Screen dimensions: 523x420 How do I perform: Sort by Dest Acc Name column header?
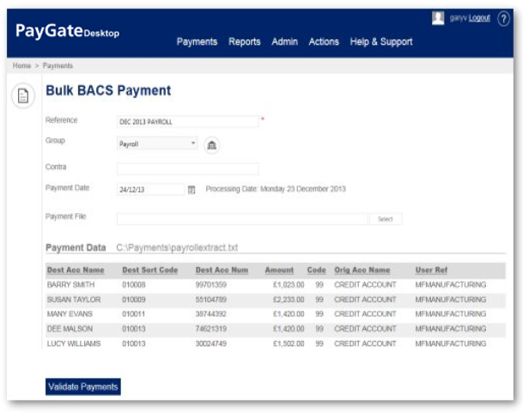(76, 271)
